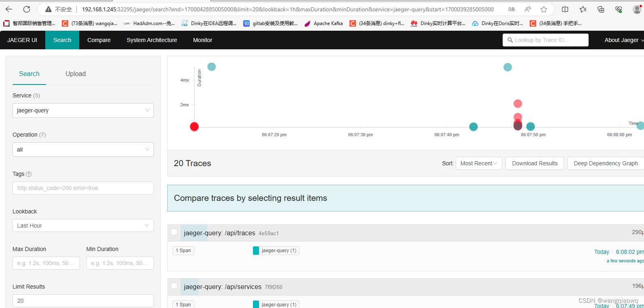Click the trace ID 7f9f260 text

[274, 287]
